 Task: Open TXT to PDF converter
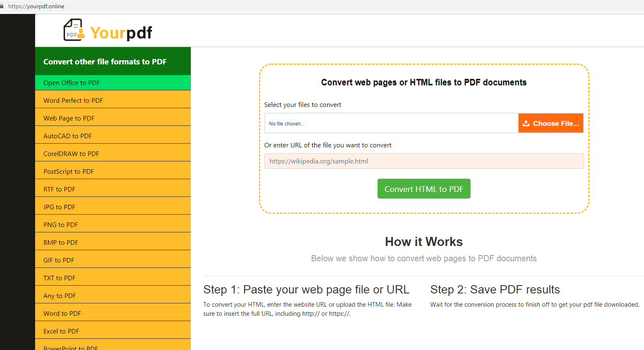click(113, 278)
